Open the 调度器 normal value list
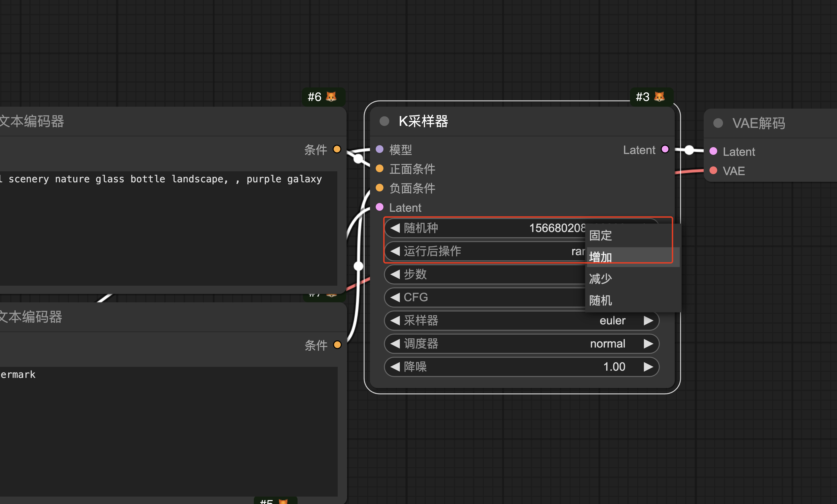Screen dimensions: 837x504 607,343
